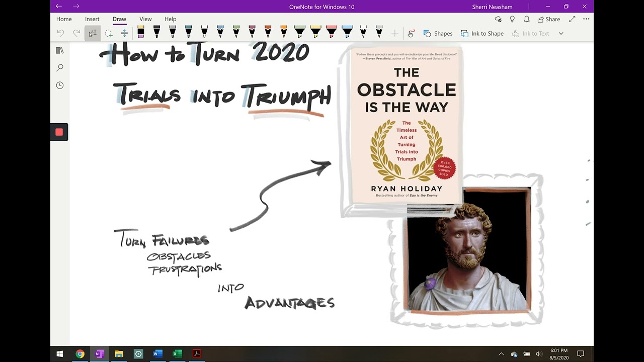Pick the first black pen
This screenshot has width=644, height=362.
pos(156,32)
